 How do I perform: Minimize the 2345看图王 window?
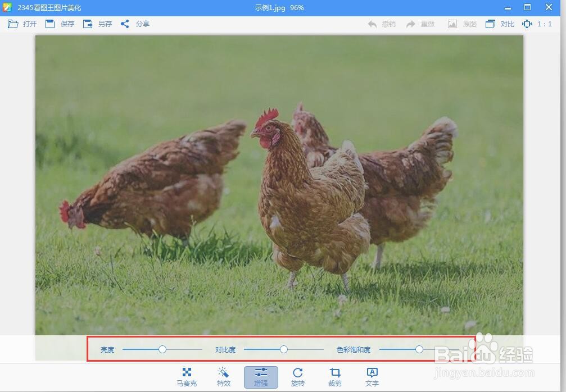pos(508,7)
